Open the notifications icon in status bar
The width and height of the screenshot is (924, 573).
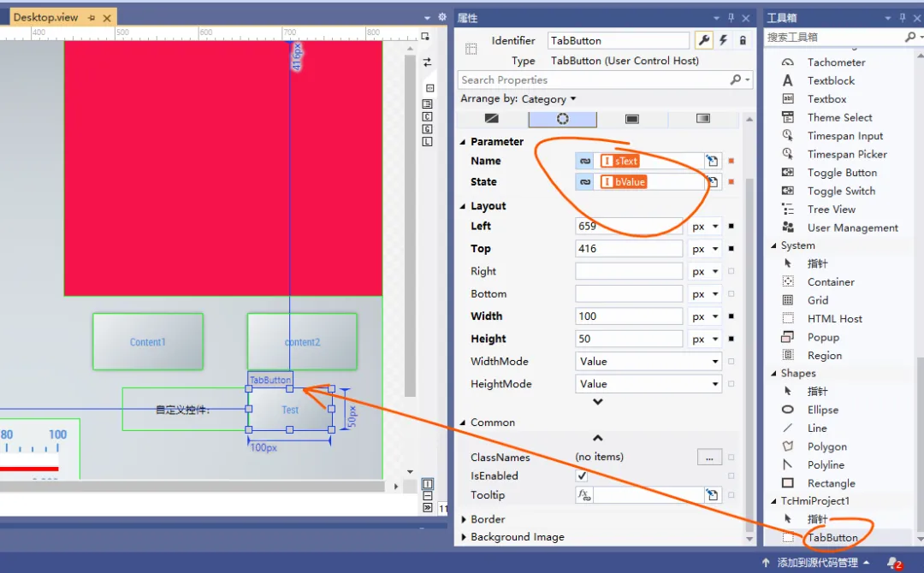[x=893, y=563]
